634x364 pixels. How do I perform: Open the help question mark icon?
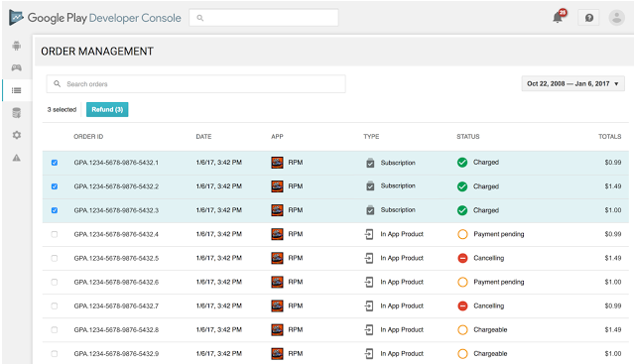tap(588, 18)
